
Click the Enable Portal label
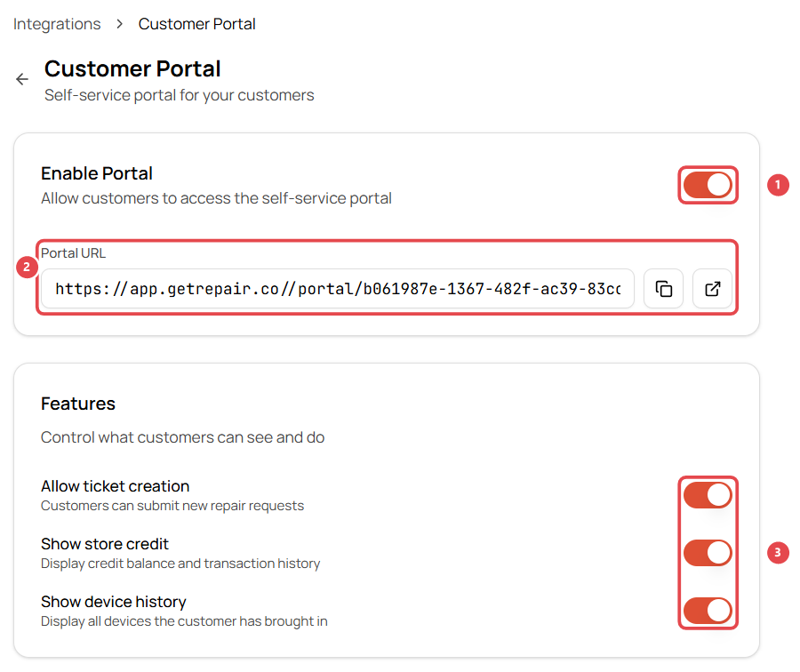click(97, 173)
